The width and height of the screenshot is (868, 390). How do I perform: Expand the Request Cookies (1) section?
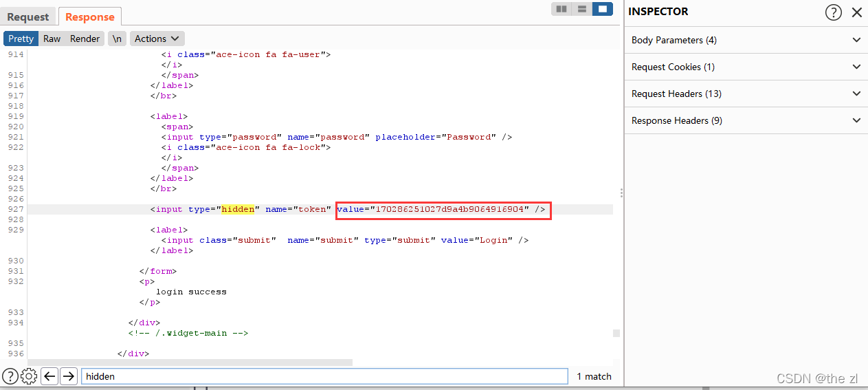(x=746, y=67)
